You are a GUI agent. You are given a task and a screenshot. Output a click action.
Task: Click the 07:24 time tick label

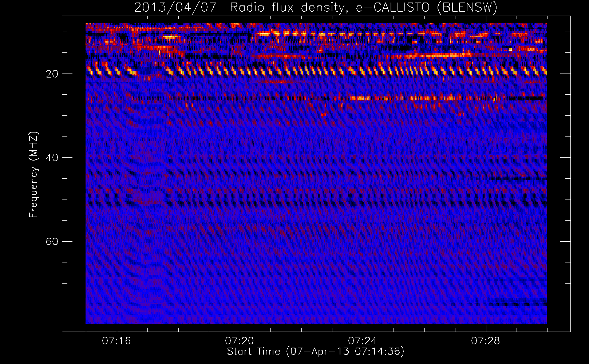click(363, 341)
